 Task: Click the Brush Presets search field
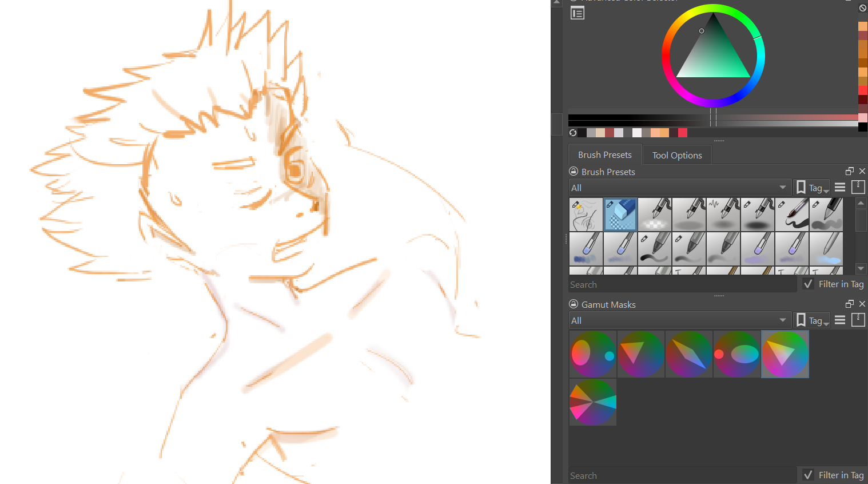pyautogui.click(x=682, y=284)
